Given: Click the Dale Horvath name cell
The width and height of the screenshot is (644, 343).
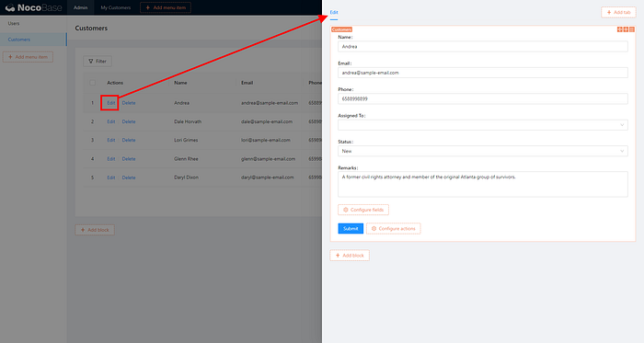Looking at the screenshot, I should coord(188,121).
